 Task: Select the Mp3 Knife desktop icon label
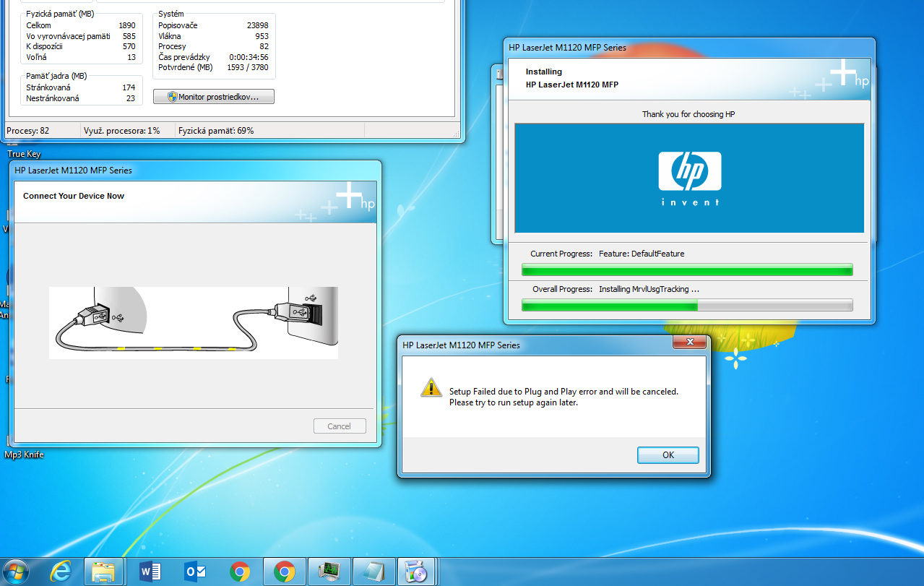[x=24, y=454]
